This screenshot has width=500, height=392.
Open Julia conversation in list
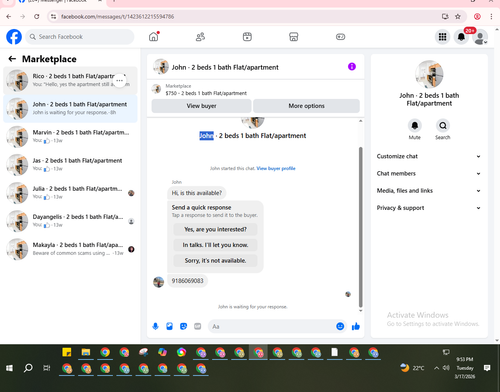70,193
